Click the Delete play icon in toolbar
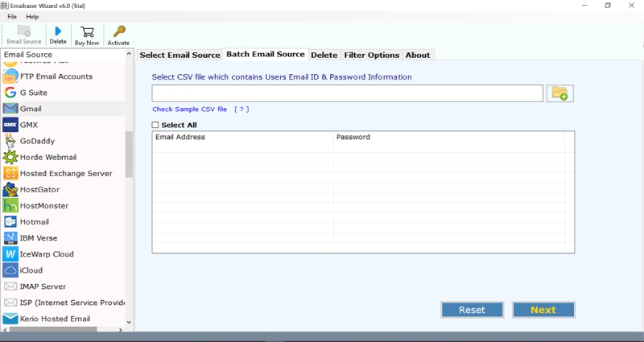The height and width of the screenshot is (342, 644). pyautogui.click(x=58, y=31)
